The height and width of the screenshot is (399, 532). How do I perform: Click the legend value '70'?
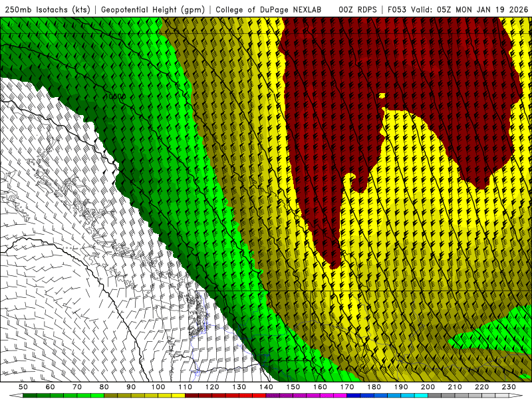coord(77,387)
